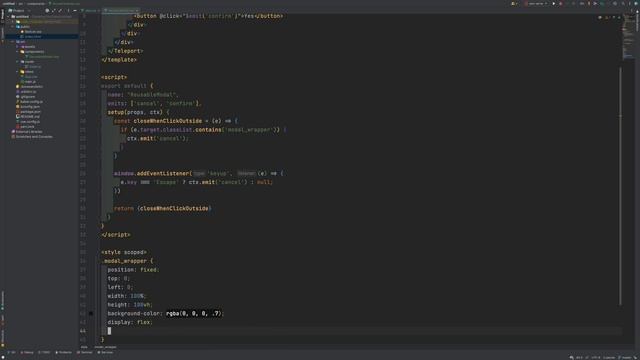
Task: Switch to the first editor tab
Action: (x=90, y=11)
